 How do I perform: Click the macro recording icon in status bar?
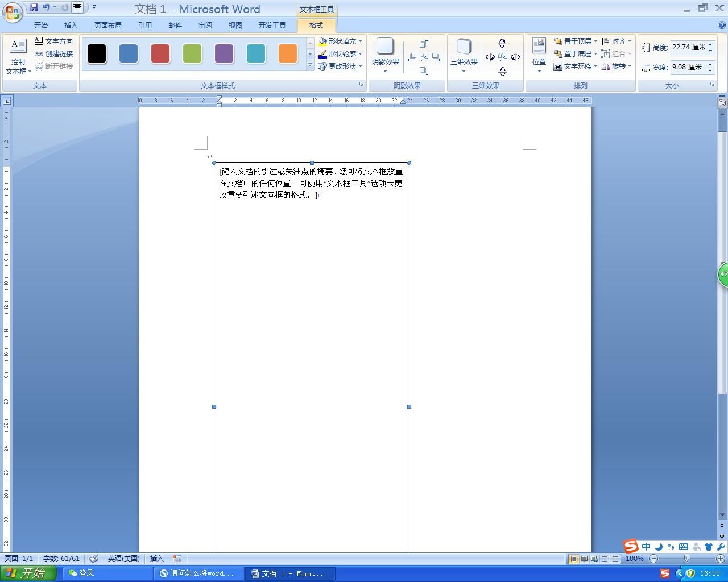pyautogui.click(x=177, y=559)
